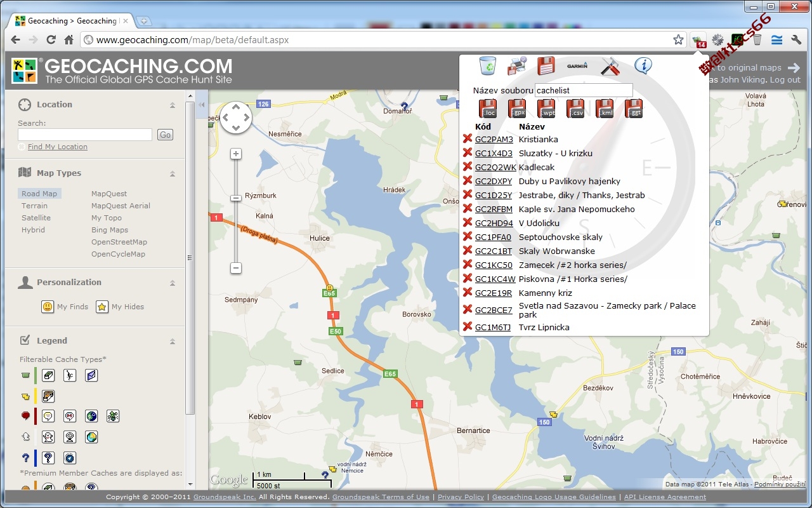This screenshot has height=508, width=812.
Task: Open the hammer and screwdriver settings icon
Action: pos(610,66)
